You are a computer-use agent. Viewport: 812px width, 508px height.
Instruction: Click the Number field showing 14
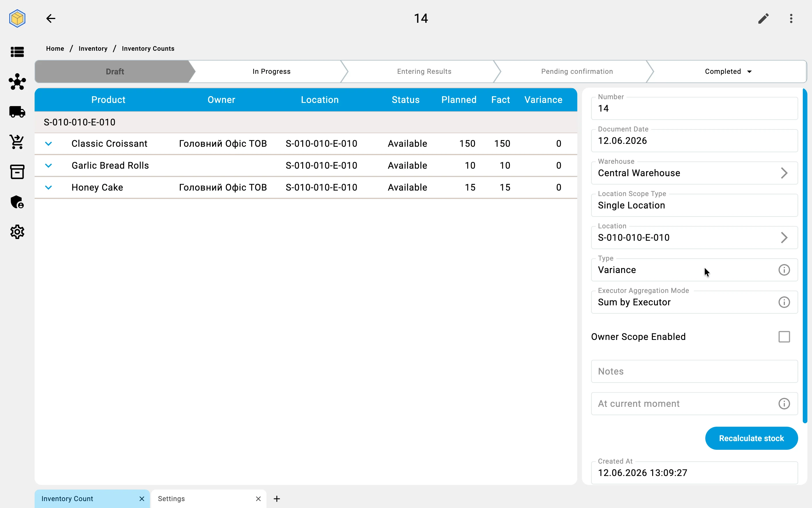694,108
